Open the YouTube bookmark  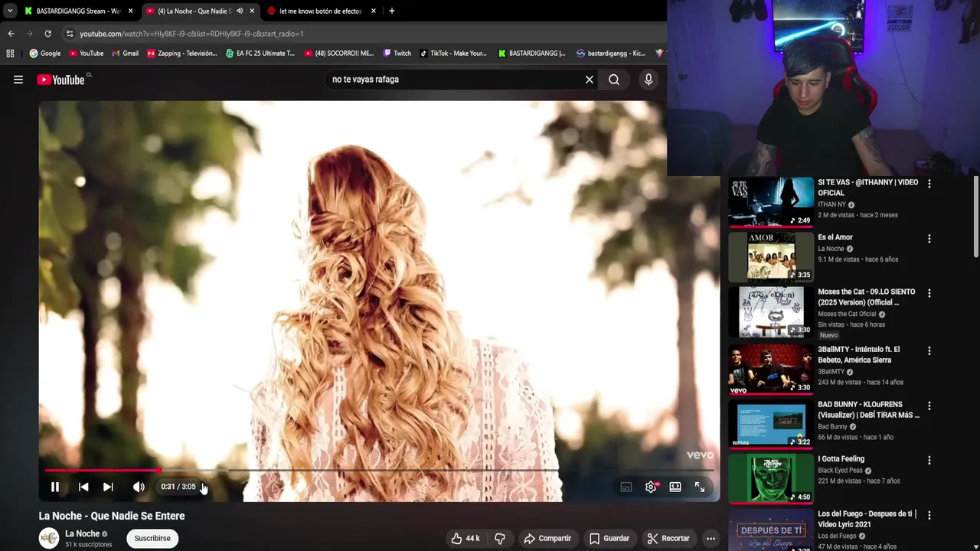pyautogui.click(x=86, y=54)
